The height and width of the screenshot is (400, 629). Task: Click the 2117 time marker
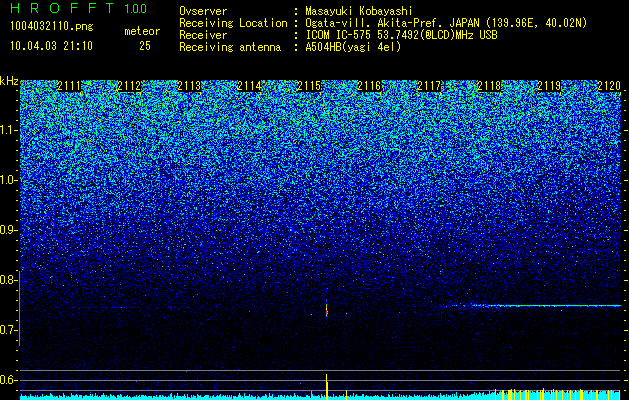(429, 86)
